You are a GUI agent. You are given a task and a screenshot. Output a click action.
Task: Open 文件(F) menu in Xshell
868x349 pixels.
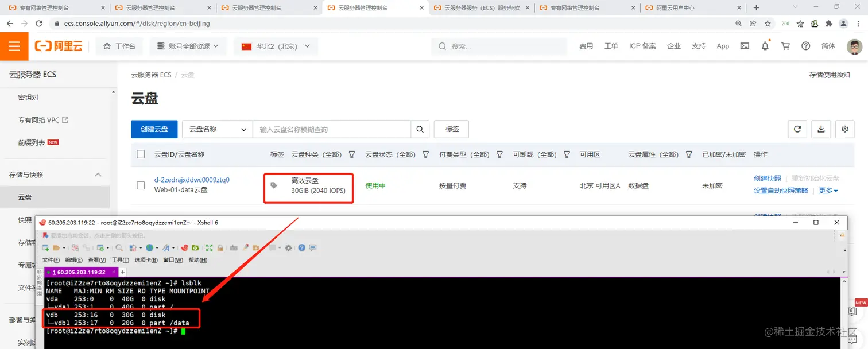pos(51,260)
